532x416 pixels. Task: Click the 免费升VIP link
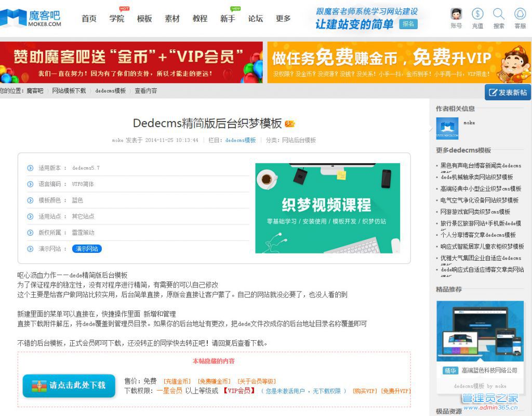[x=395, y=391]
